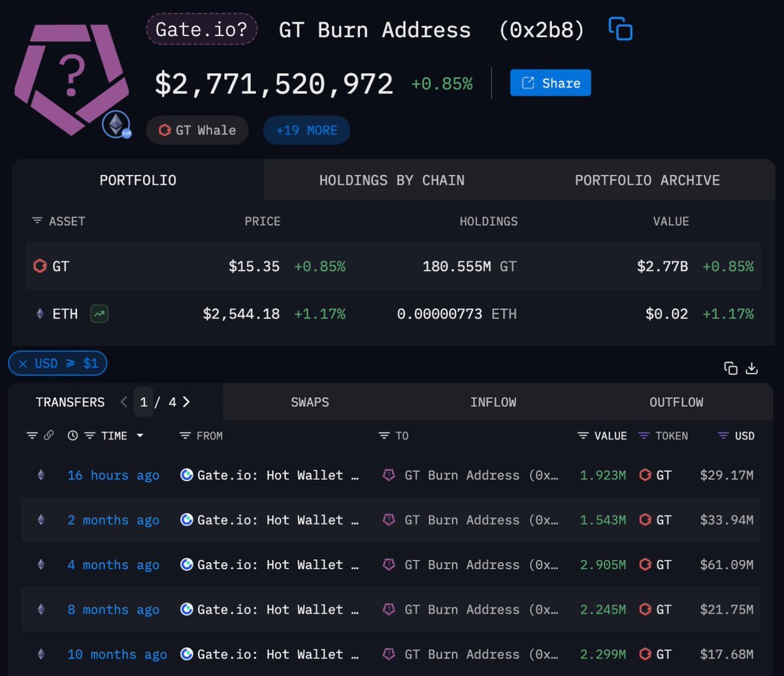
Task: Click GT token icon in portfolio row
Action: click(40, 266)
